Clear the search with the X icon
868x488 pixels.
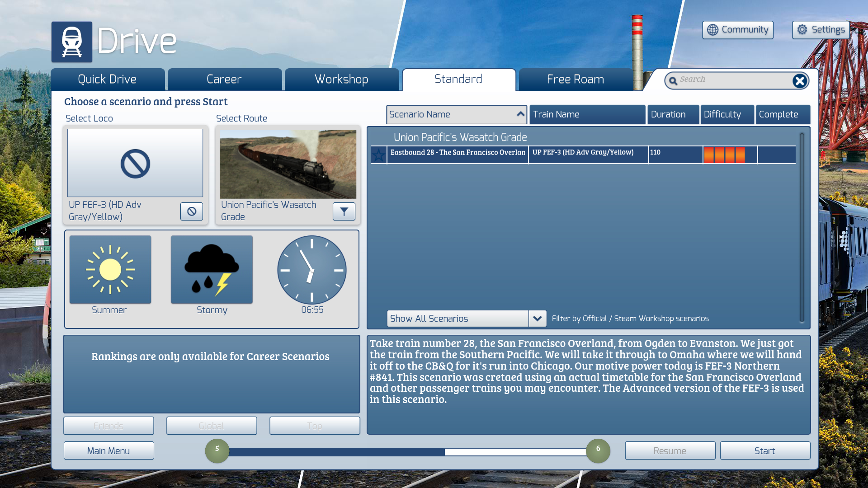tap(800, 81)
